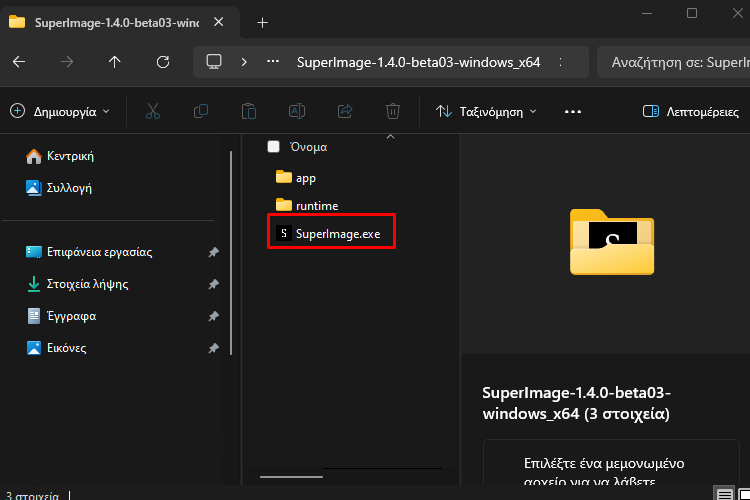Unpin Στοιχεία λήψης using its pin icon
This screenshot has width=750, height=500.
[x=213, y=284]
